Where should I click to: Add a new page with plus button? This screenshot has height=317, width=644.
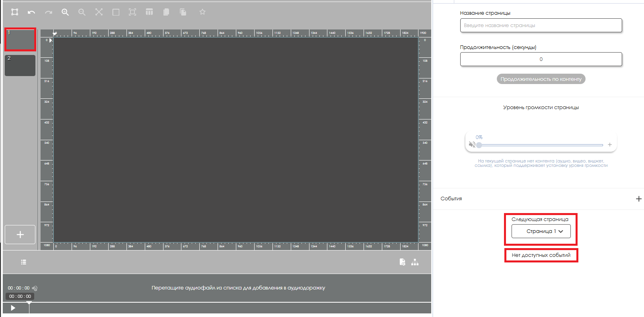pos(20,235)
